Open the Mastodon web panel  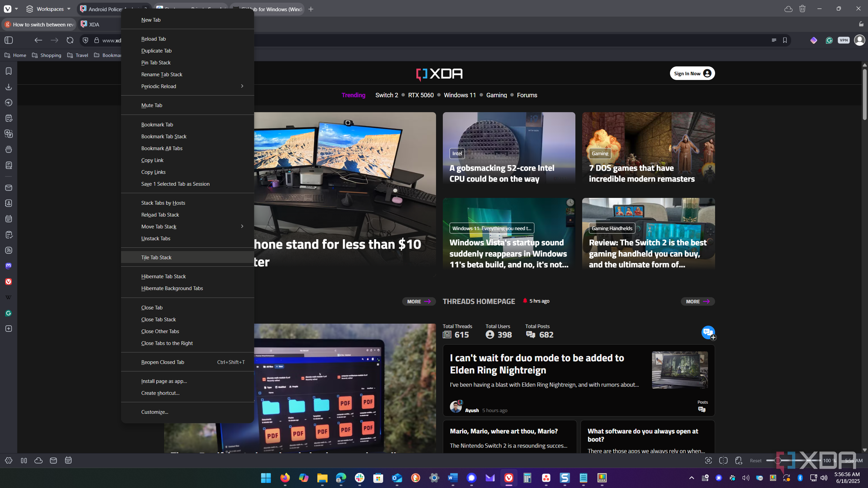tap(8, 266)
